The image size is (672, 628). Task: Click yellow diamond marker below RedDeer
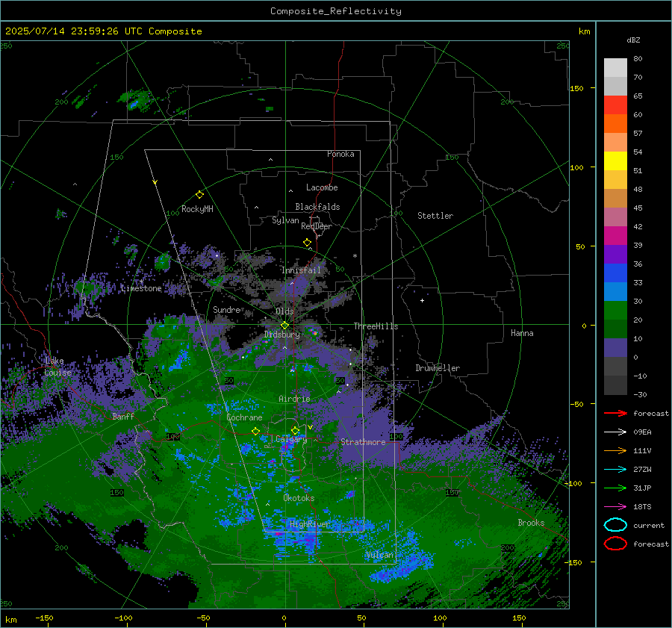click(308, 243)
